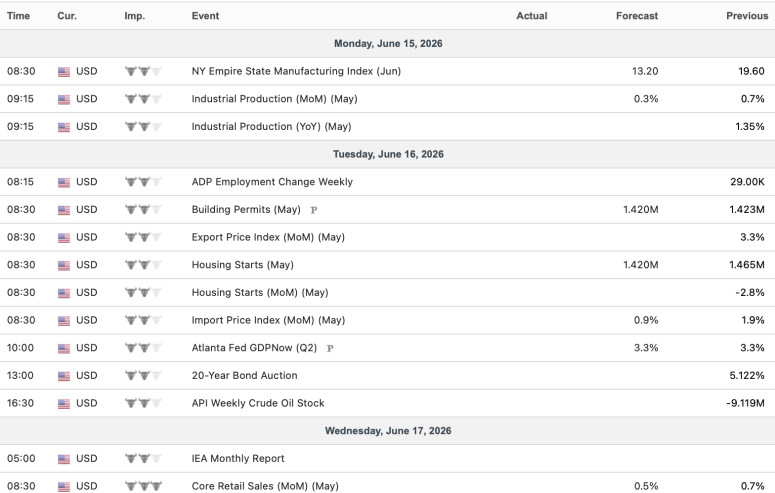Viewport: 775px width, 493px height.
Task: Click the Actual column header
Action: (532, 16)
